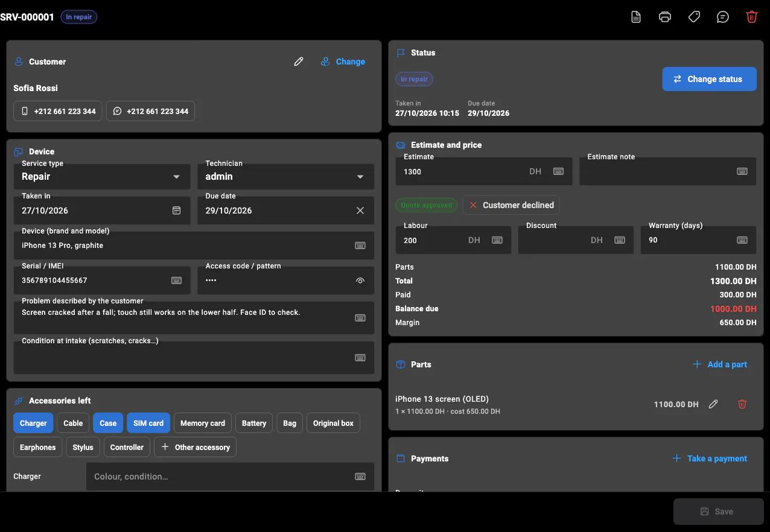Image resolution: width=770 pixels, height=532 pixels.
Task: Click the red Balance due 1000.00 DH value
Action: click(x=733, y=309)
